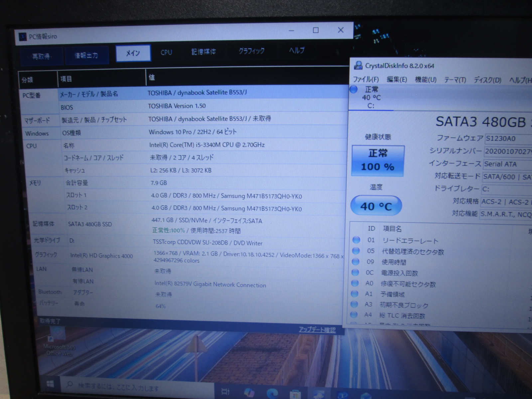The width and height of the screenshot is (532, 399).
Task: Click the 40 °C temperature button
Action: click(x=376, y=206)
